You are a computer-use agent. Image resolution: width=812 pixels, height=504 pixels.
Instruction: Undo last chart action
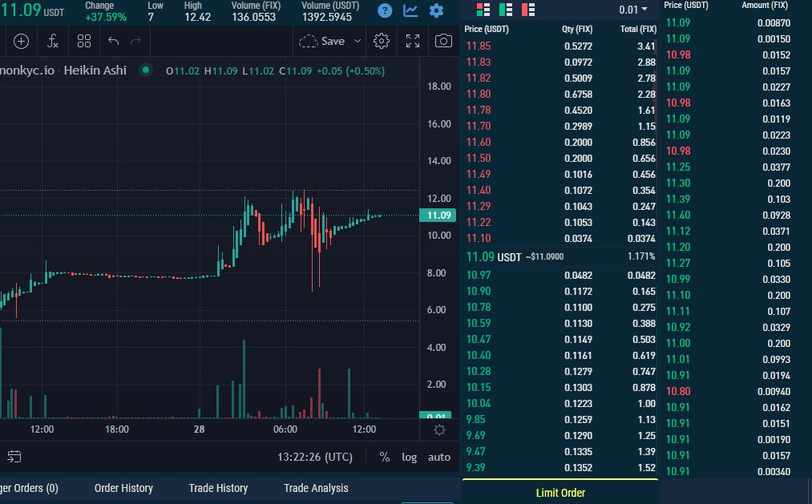coord(113,41)
